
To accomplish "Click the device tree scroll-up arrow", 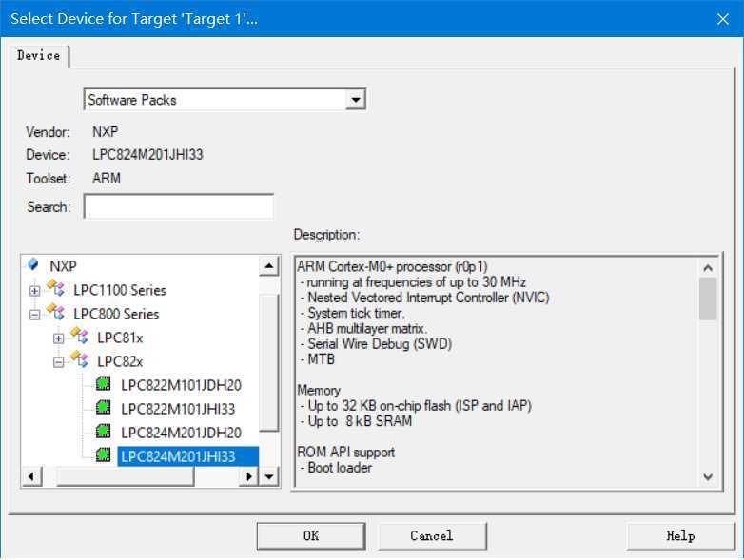I will click(x=269, y=266).
